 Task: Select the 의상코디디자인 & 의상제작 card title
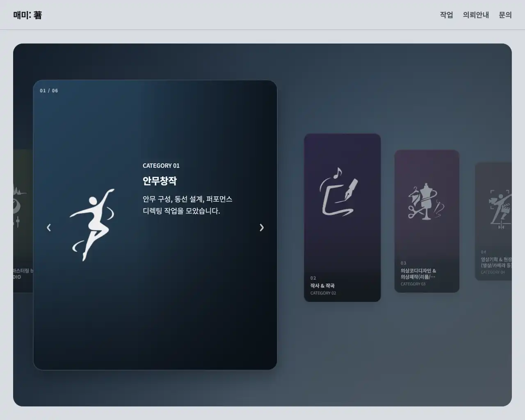[418, 274]
